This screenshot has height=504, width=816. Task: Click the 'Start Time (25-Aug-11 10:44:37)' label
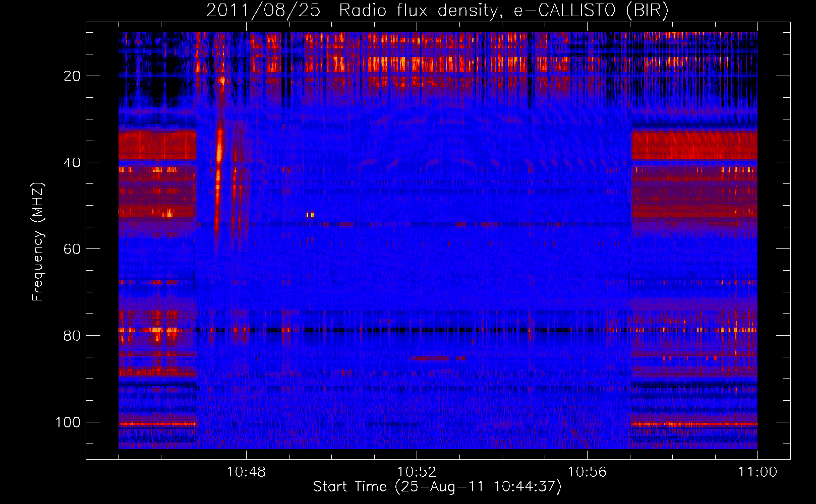[437, 487]
